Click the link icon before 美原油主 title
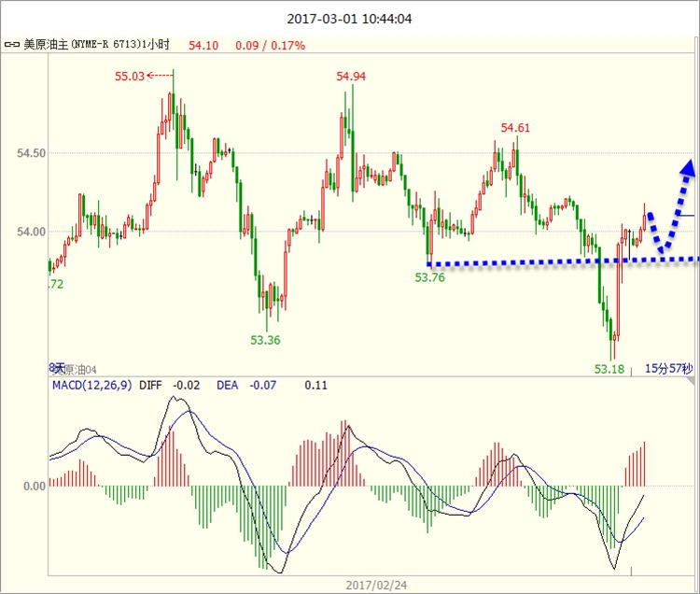 point(11,45)
